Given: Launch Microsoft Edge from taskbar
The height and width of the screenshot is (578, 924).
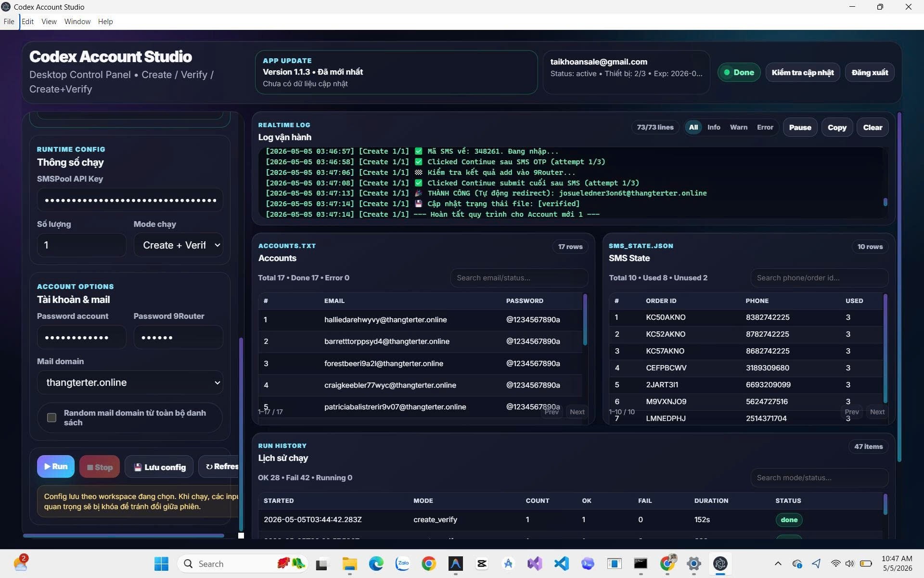Looking at the screenshot, I should (376, 564).
